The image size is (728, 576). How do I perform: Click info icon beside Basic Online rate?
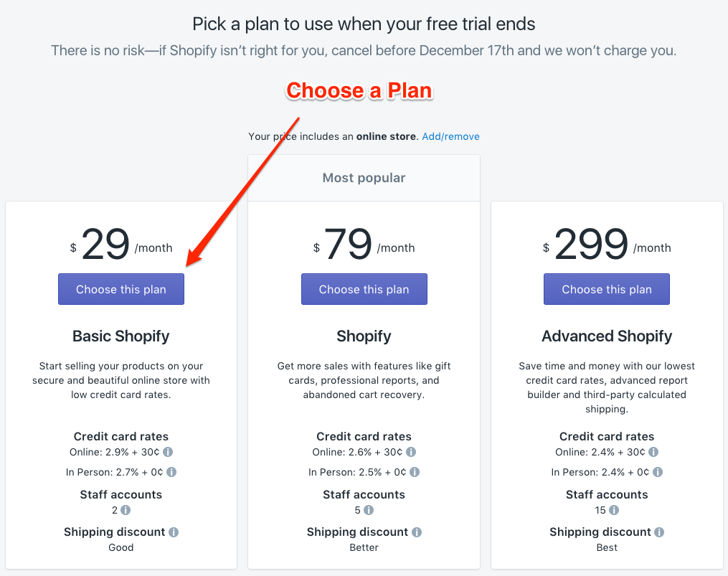tap(168, 453)
